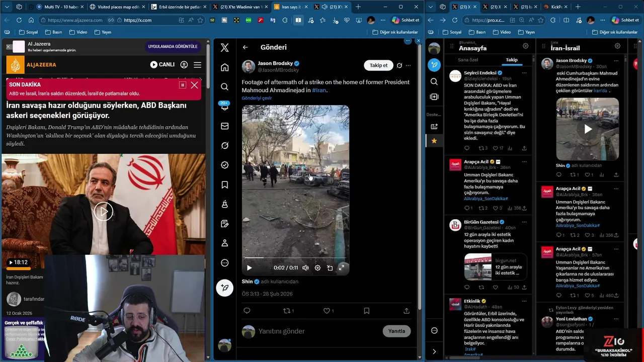Screen dimensions: 644x362
Task: Reply to Jason Brodsky's post
Action: 247,311
